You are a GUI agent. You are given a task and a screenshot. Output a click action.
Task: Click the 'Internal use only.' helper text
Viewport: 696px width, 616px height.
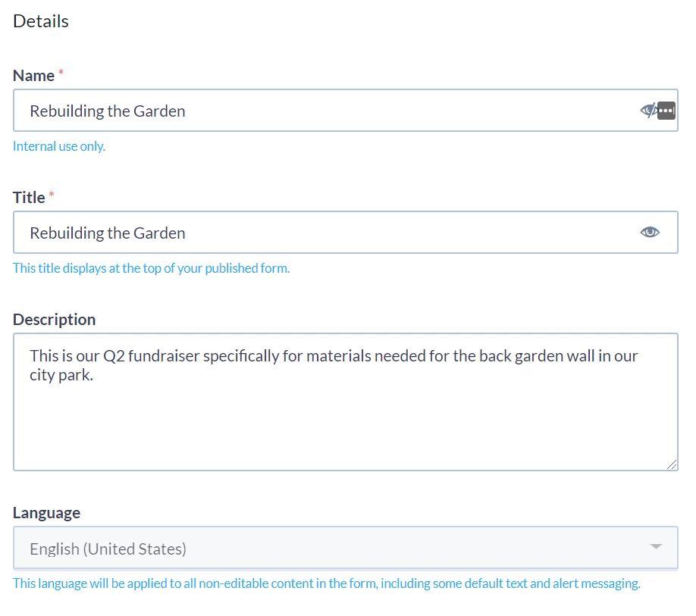pyautogui.click(x=59, y=146)
